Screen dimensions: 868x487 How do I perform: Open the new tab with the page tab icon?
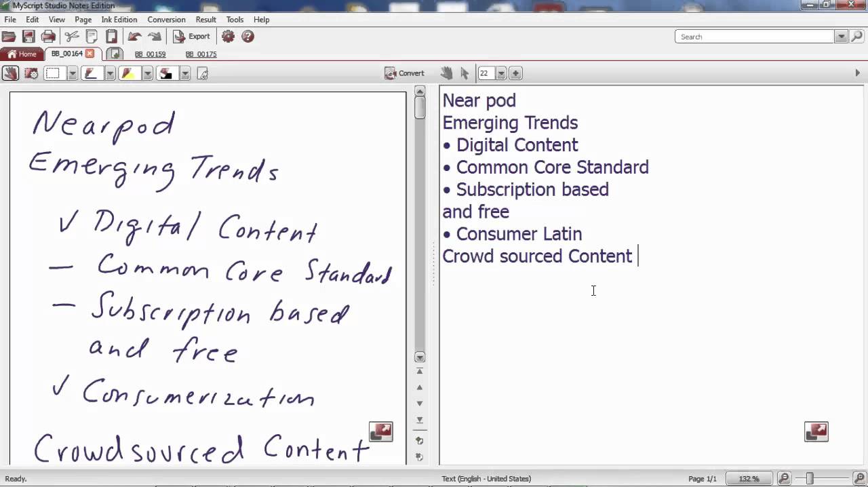(x=115, y=54)
